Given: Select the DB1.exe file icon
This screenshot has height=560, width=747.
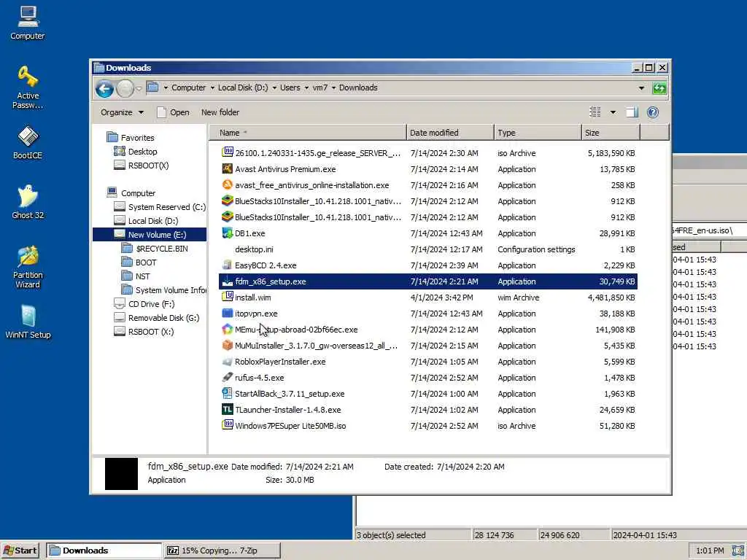Looking at the screenshot, I should (228, 233).
